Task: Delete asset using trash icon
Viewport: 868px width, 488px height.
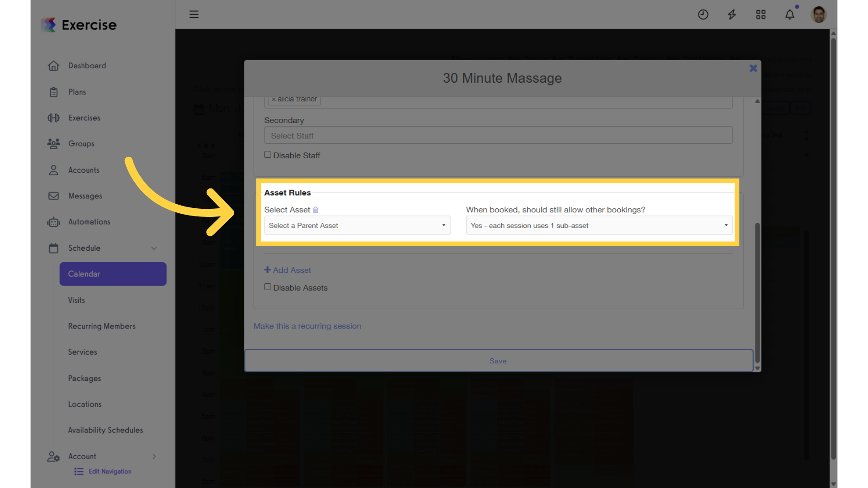Action: (316, 210)
